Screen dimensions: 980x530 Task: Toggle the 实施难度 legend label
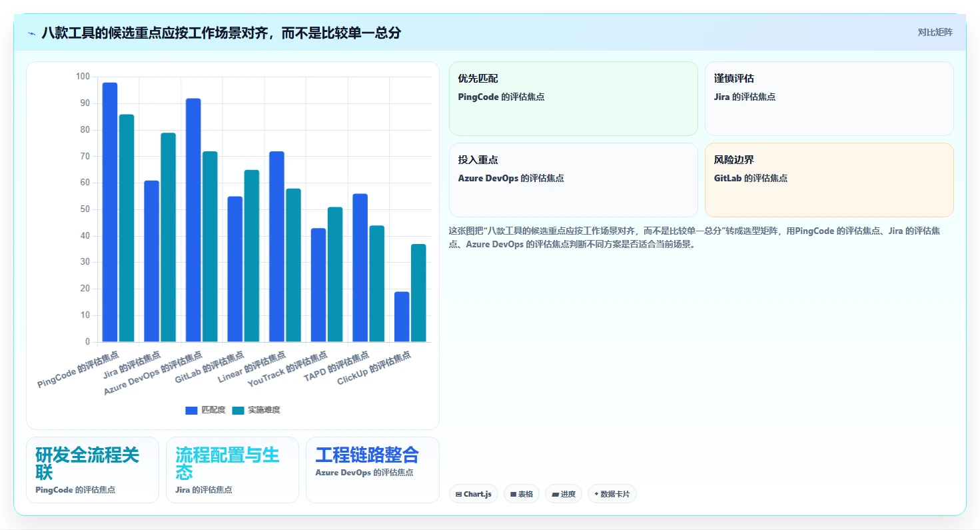click(264, 410)
